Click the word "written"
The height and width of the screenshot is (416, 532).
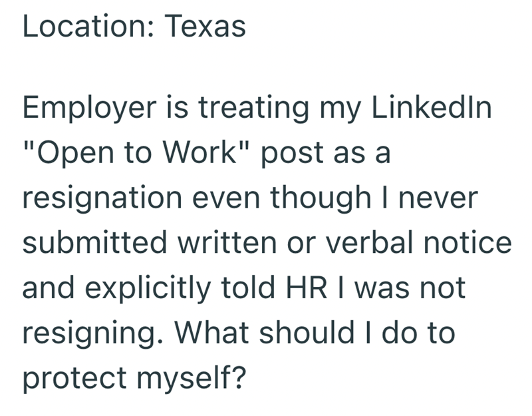[227, 242]
